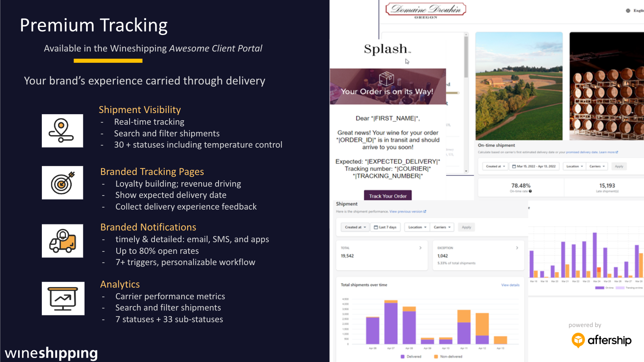
Task: Click the Shipment Visibility map pin icon
Action: click(62, 131)
